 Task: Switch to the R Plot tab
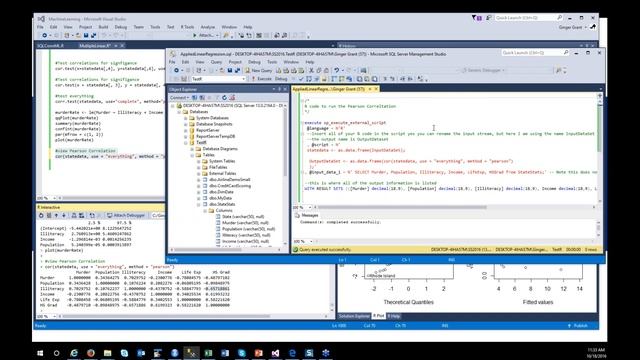point(378,316)
